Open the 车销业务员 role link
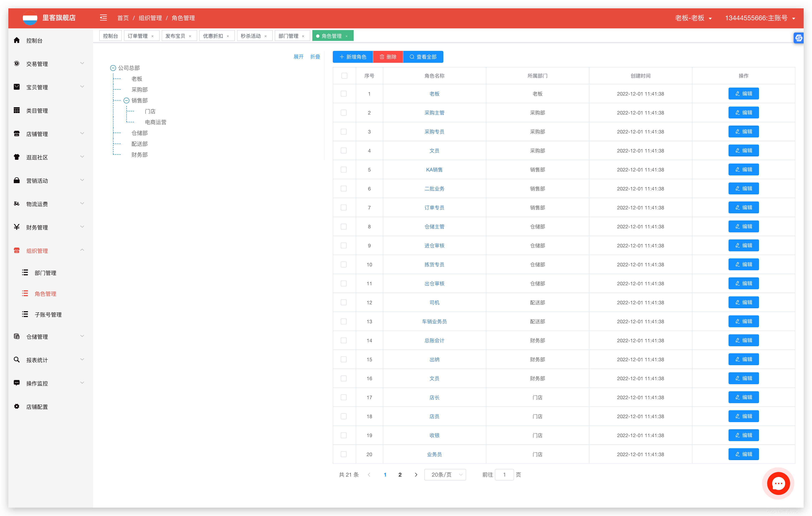 coord(434,322)
